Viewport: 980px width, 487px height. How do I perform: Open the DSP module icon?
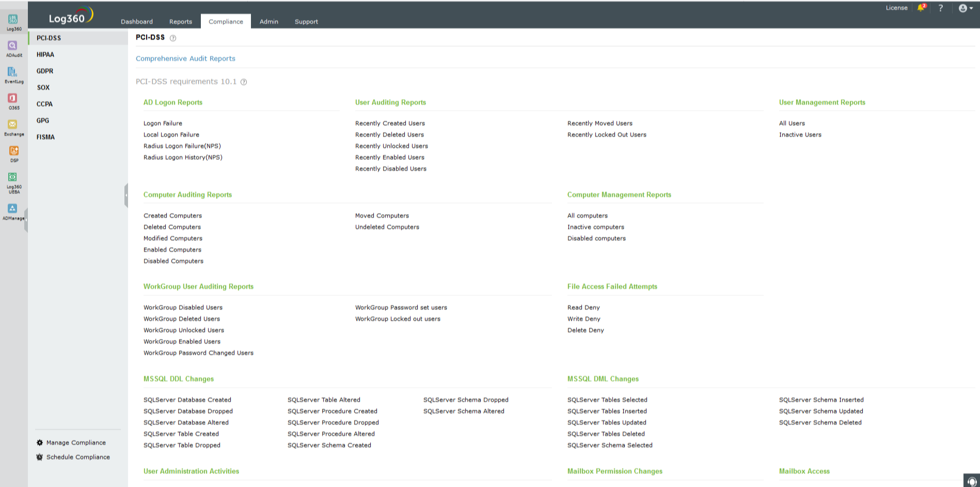pos(13,152)
